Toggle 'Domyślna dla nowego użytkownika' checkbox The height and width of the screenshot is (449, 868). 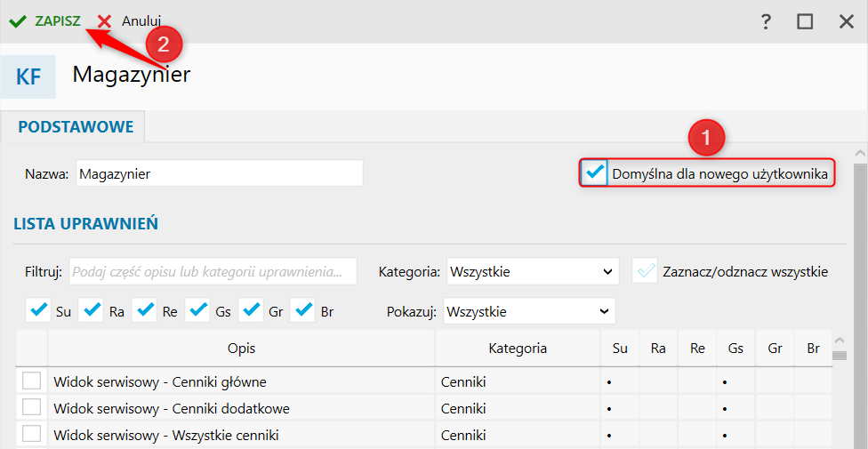(594, 172)
